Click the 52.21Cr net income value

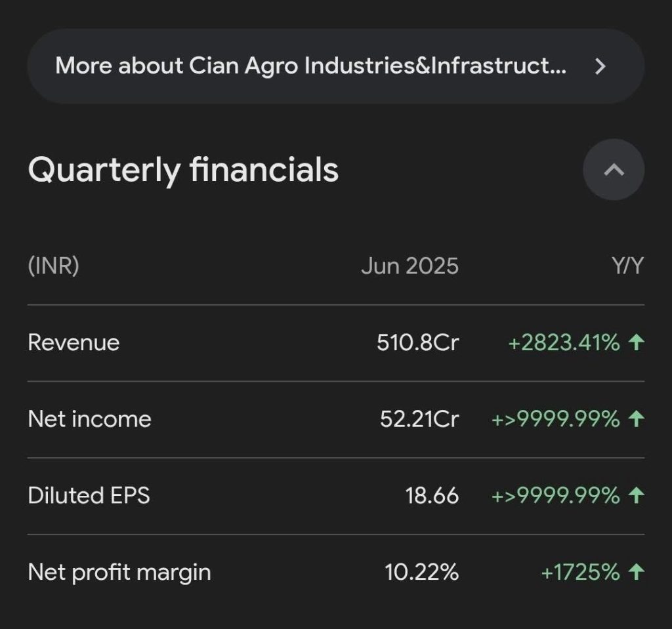419,418
